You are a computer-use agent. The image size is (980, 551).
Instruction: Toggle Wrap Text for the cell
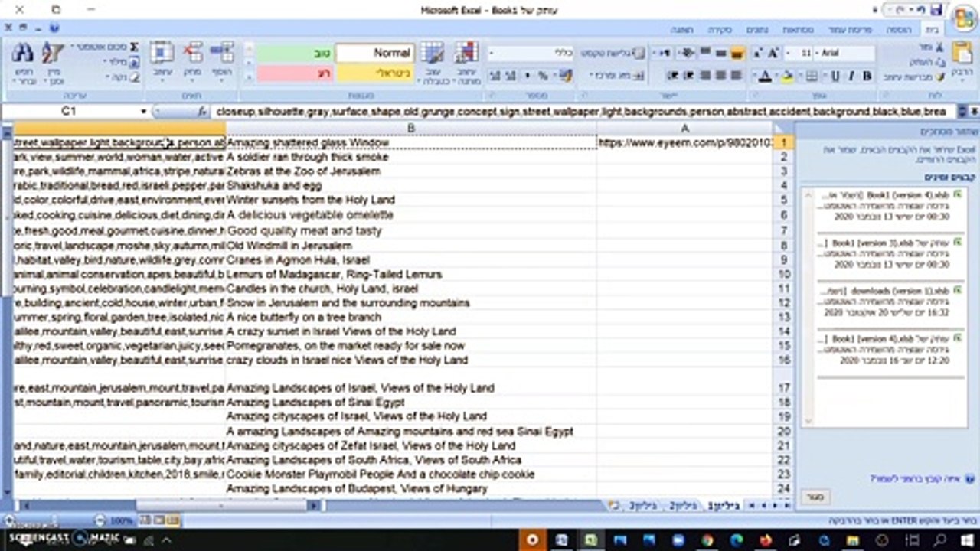pyautogui.click(x=612, y=53)
